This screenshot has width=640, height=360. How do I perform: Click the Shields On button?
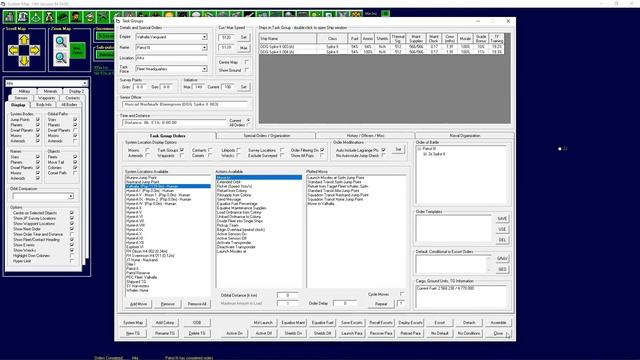[293, 333]
